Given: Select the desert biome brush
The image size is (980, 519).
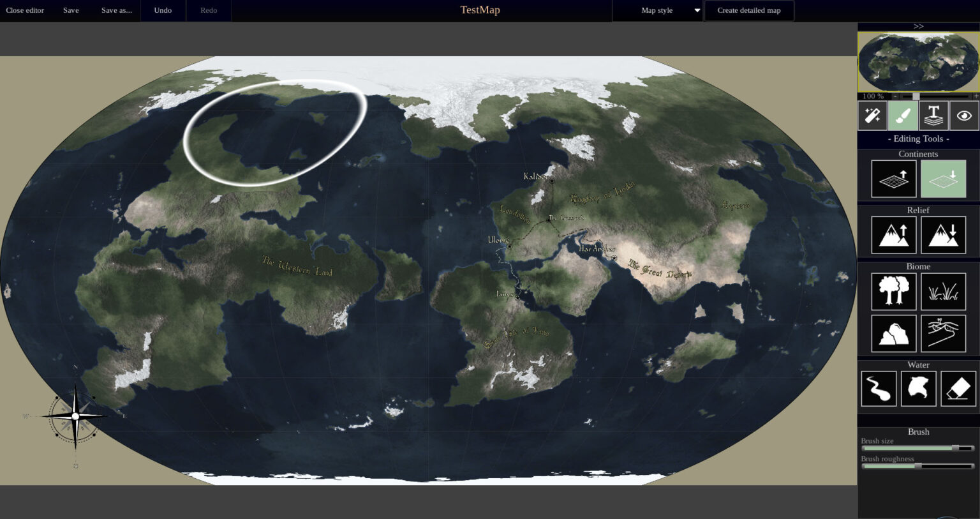Looking at the screenshot, I should 943,333.
